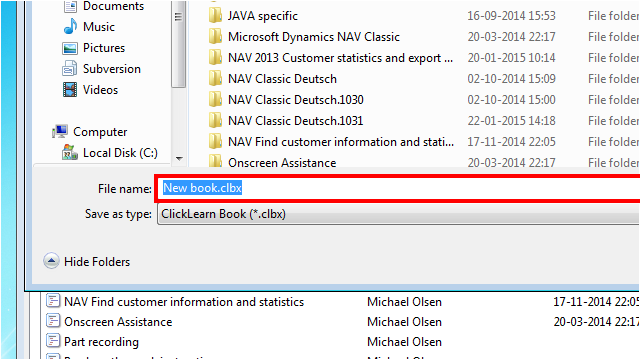Open the Subversion library

(101, 69)
